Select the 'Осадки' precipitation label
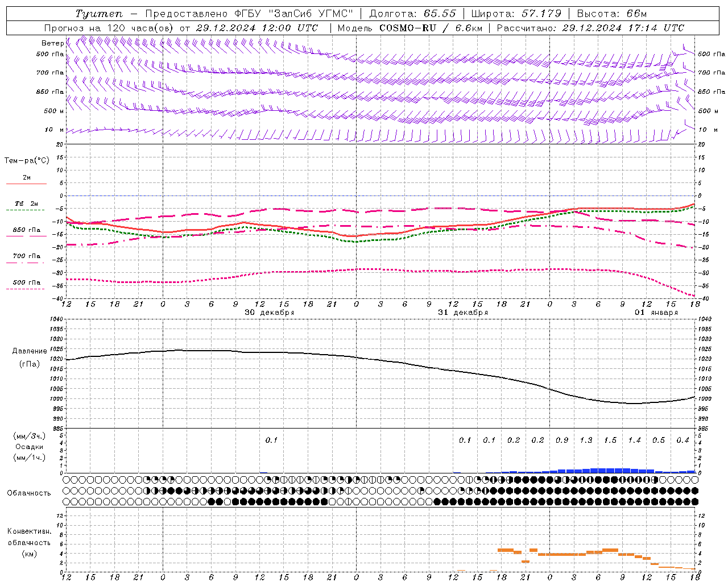Screen dimensions: 728x582 pyautogui.click(x=30, y=447)
